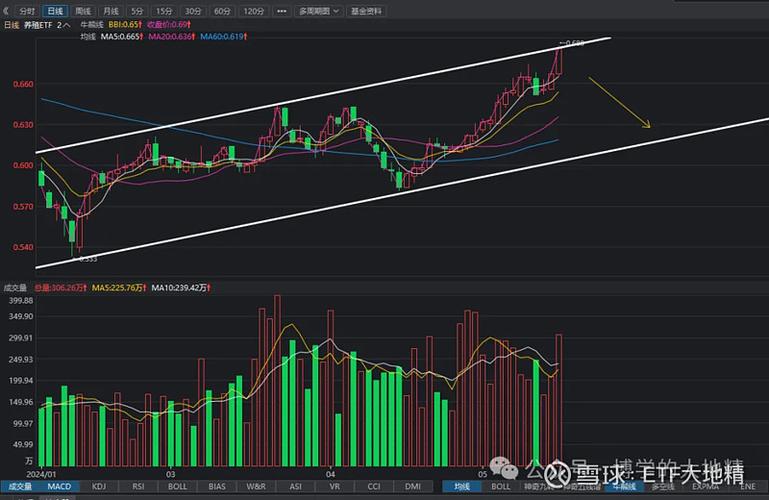Select the MACD sub-indicator tab

click(59, 486)
